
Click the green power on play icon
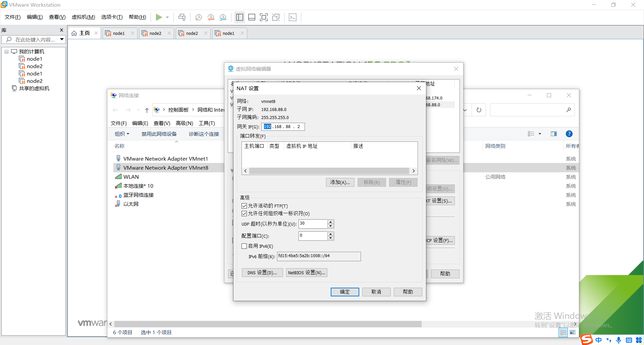coord(159,17)
